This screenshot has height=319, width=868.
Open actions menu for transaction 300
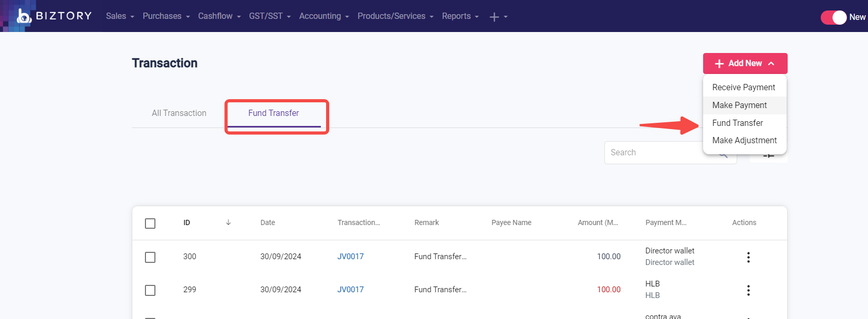[x=748, y=257]
